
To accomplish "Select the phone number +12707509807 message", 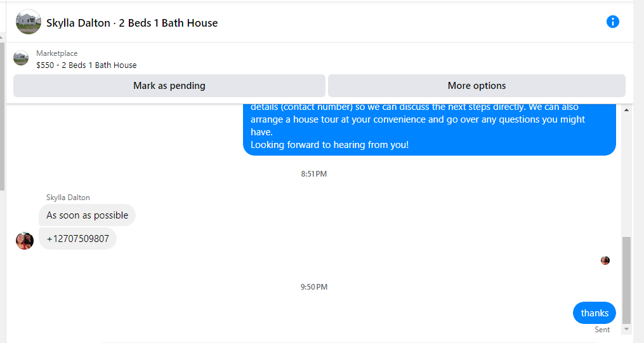I will click(77, 239).
